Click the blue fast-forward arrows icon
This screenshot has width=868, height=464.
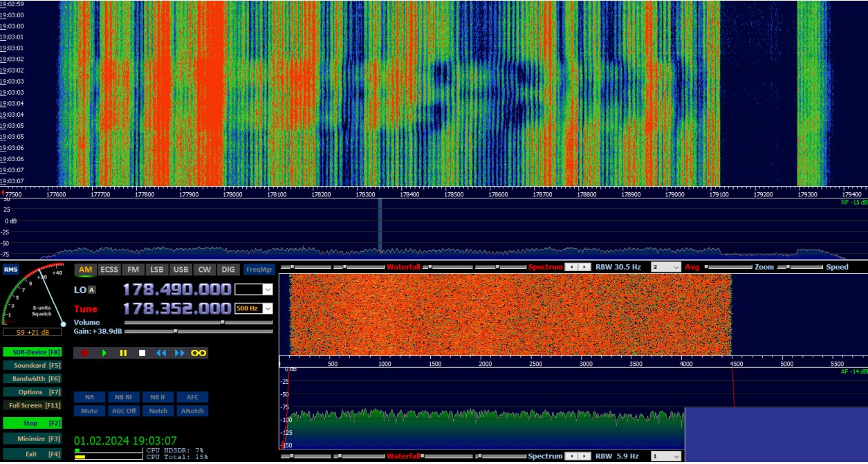click(x=179, y=353)
